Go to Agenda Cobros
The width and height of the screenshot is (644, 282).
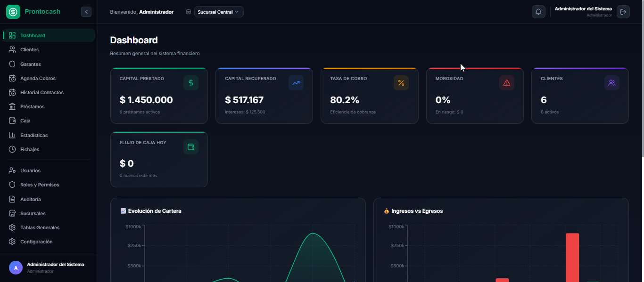[38, 78]
